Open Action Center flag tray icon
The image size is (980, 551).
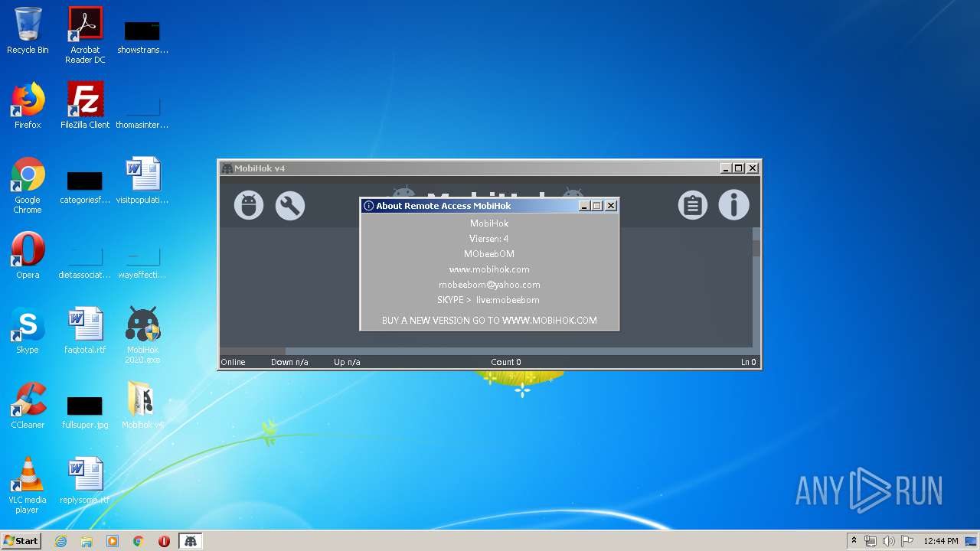point(907,541)
